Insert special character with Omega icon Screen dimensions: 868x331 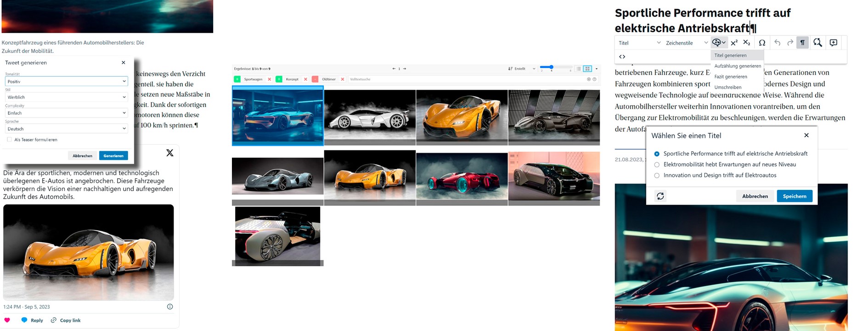click(762, 43)
